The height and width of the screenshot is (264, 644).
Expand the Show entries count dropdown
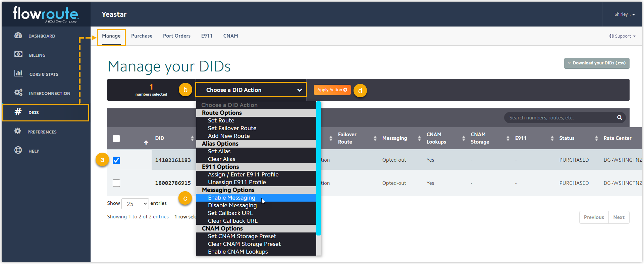135,204
